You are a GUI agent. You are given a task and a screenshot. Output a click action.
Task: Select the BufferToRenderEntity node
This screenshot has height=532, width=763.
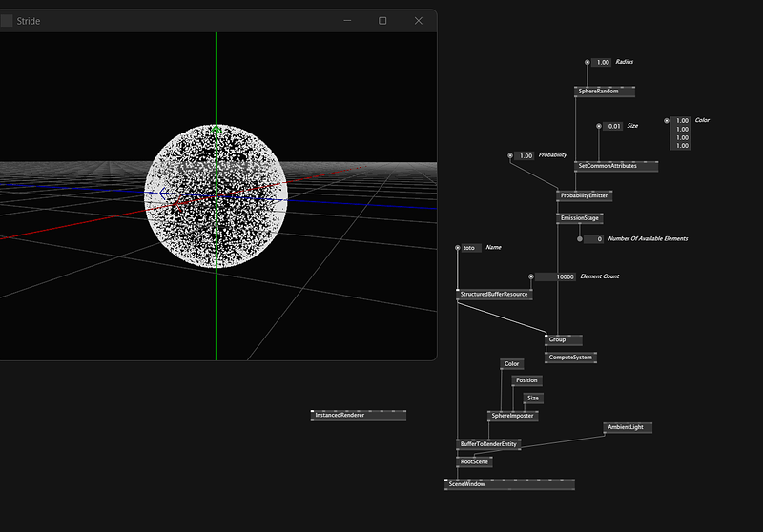click(488, 444)
